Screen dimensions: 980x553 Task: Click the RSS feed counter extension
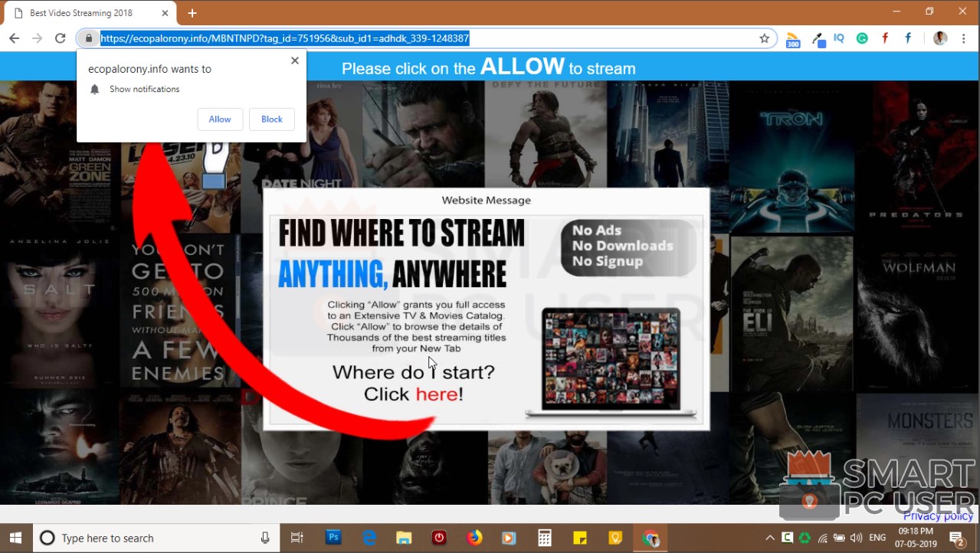coord(792,38)
